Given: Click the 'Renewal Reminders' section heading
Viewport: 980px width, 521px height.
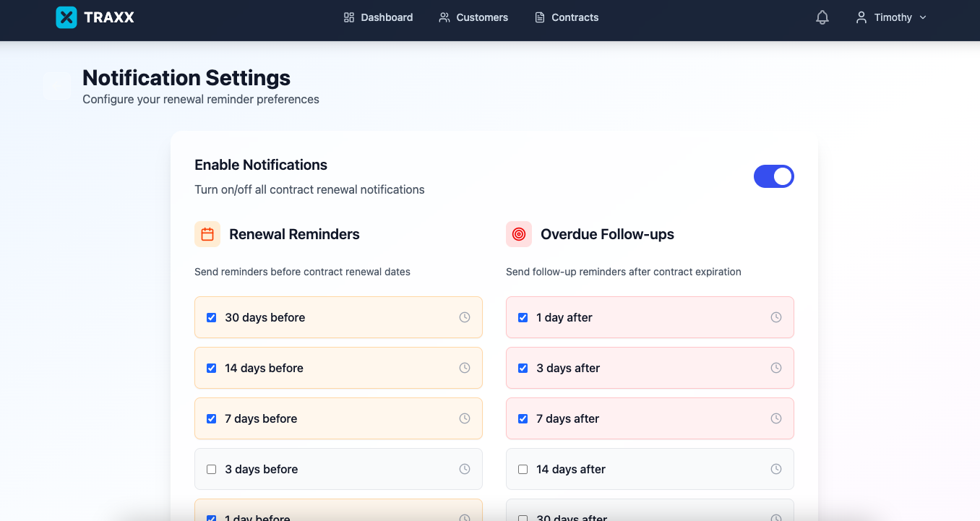Looking at the screenshot, I should 294,234.
